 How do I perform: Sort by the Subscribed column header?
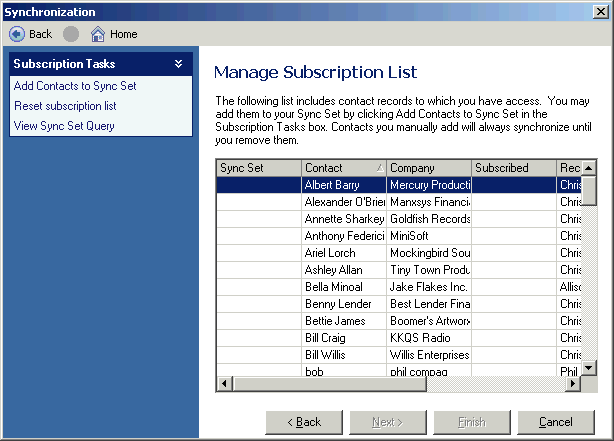click(x=514, y=168)
